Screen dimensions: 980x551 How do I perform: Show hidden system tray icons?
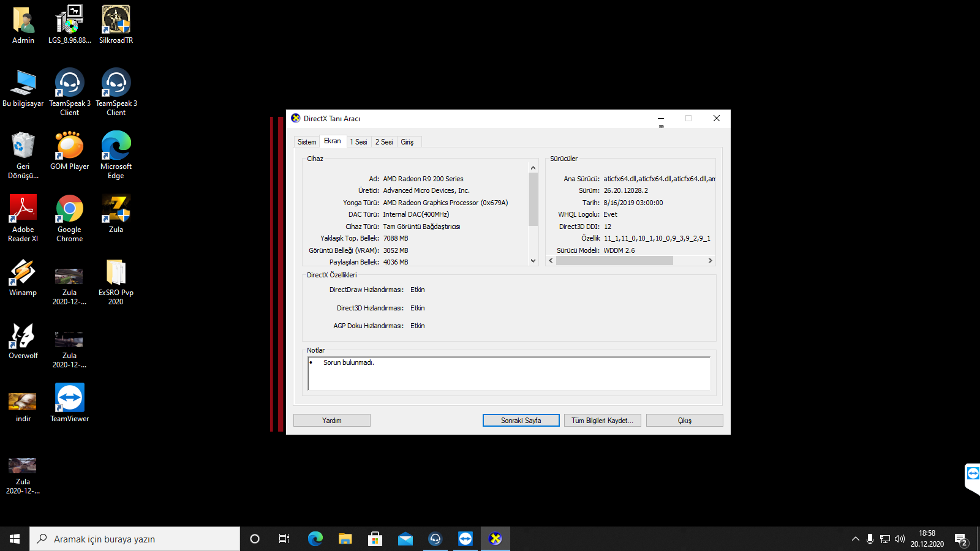pos(856,539)
